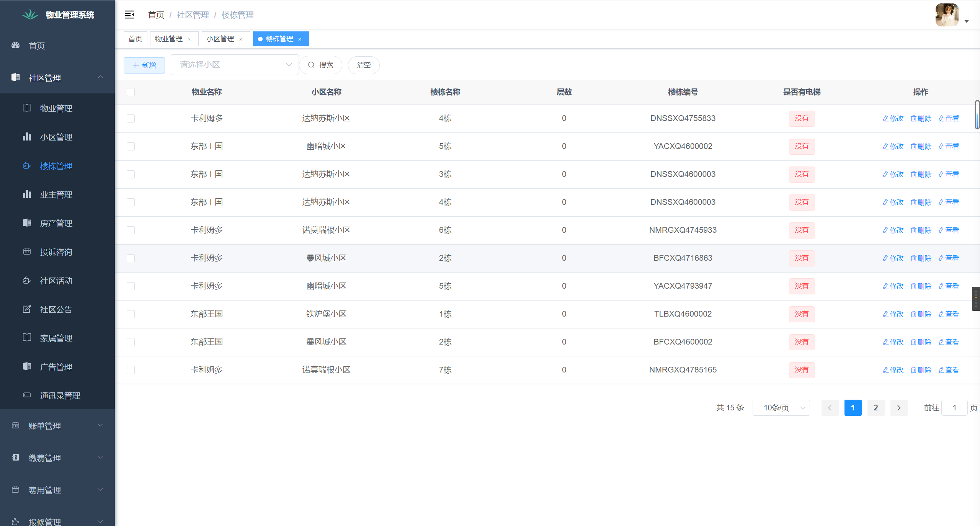Click the 物业管理 book icon in the sidebar

tap(27, 108)
